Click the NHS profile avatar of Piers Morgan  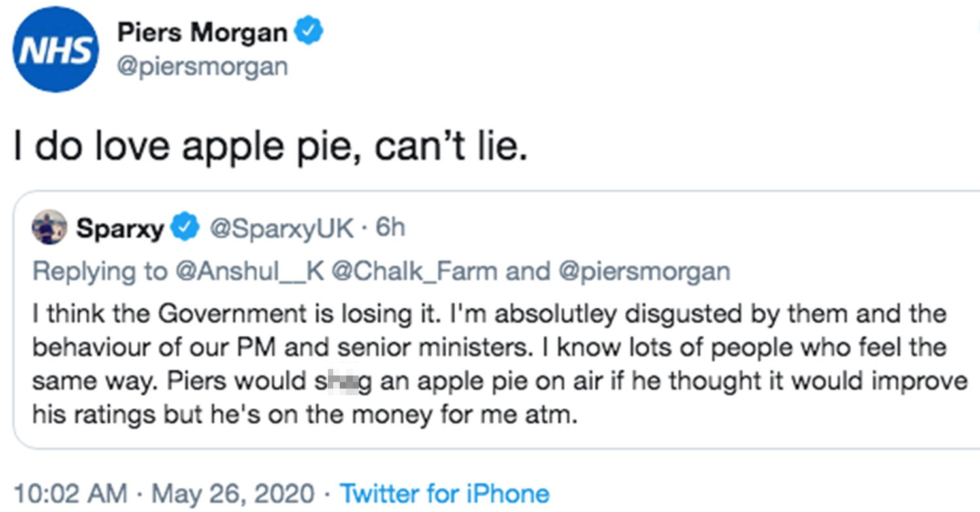pos(56,49)
